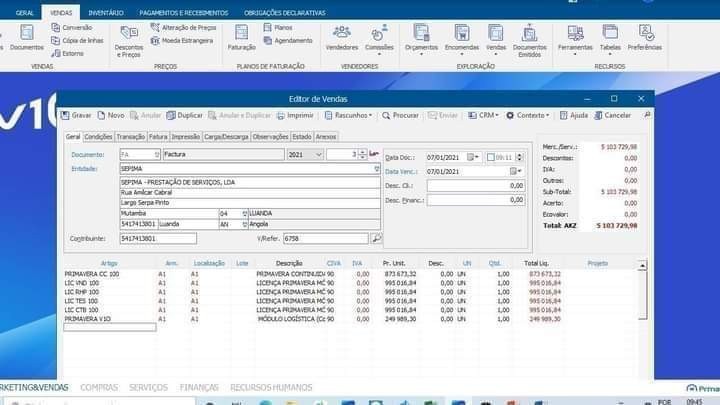This screenshot has height=405, width=720.
Task: Open the Contexto dropdown
Action: tap(527, 115)
